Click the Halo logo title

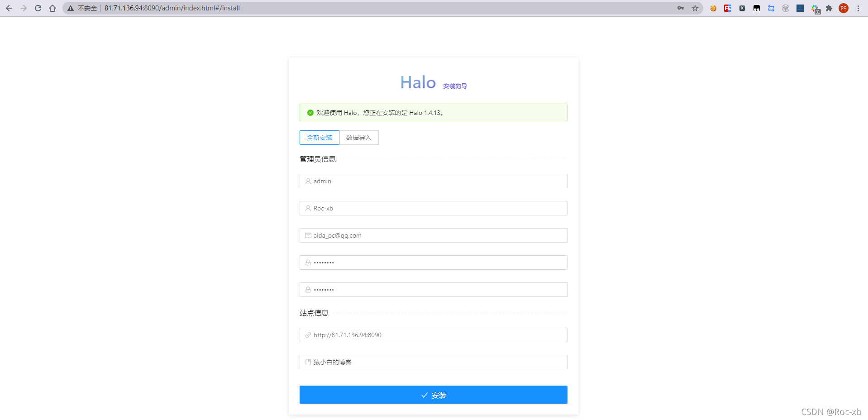point(418,82)
